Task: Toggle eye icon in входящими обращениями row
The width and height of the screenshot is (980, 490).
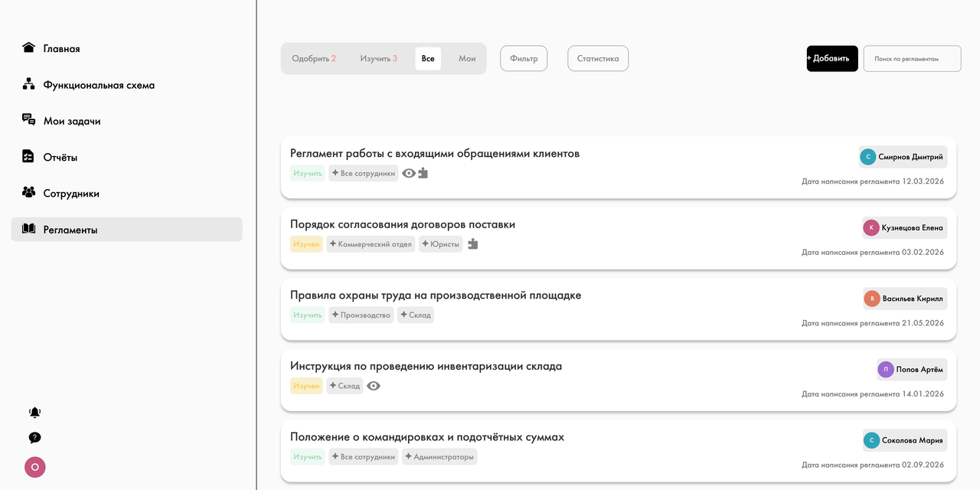Action: 409,173
